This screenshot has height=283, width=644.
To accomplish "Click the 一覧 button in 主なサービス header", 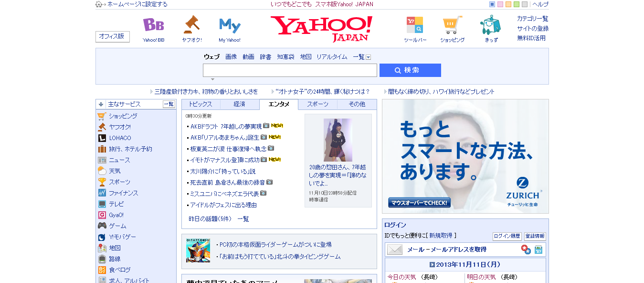I will pos(169,104).
